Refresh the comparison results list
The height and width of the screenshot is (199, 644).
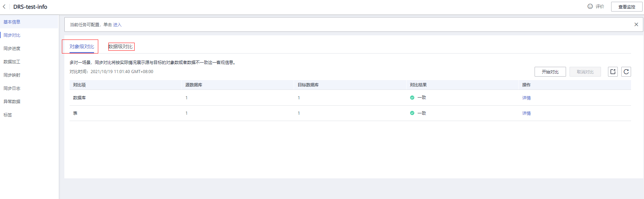click(626, 72)
